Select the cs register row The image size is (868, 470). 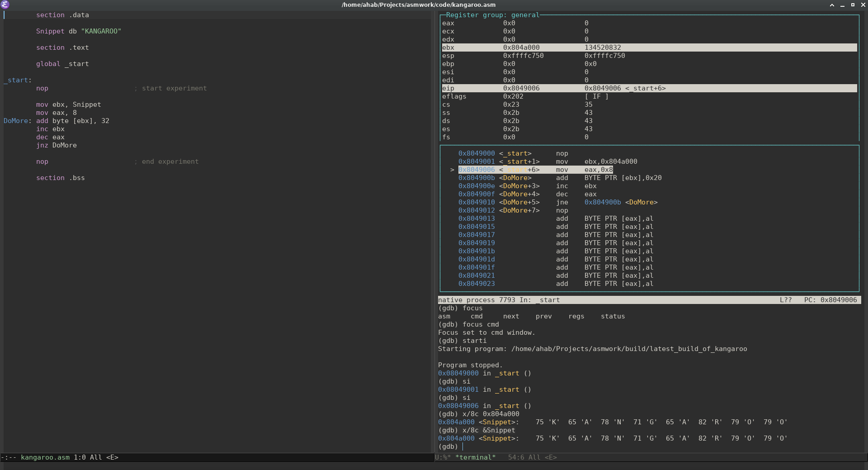[649, 104]
